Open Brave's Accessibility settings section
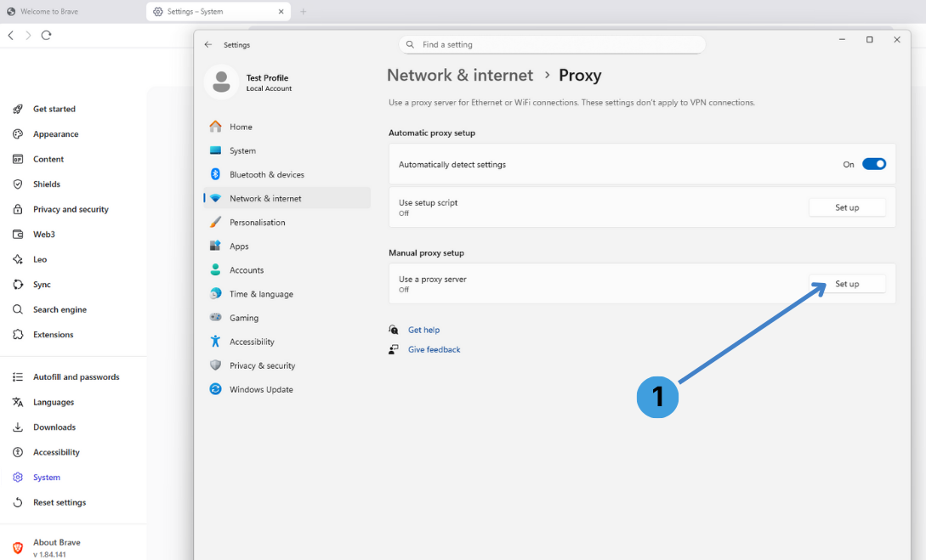Viewport: 926px width, 560px height. [56, 452]
